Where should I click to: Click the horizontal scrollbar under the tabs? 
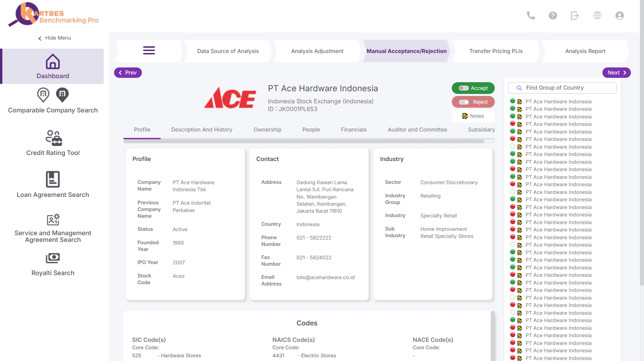[x=304, y=141]
